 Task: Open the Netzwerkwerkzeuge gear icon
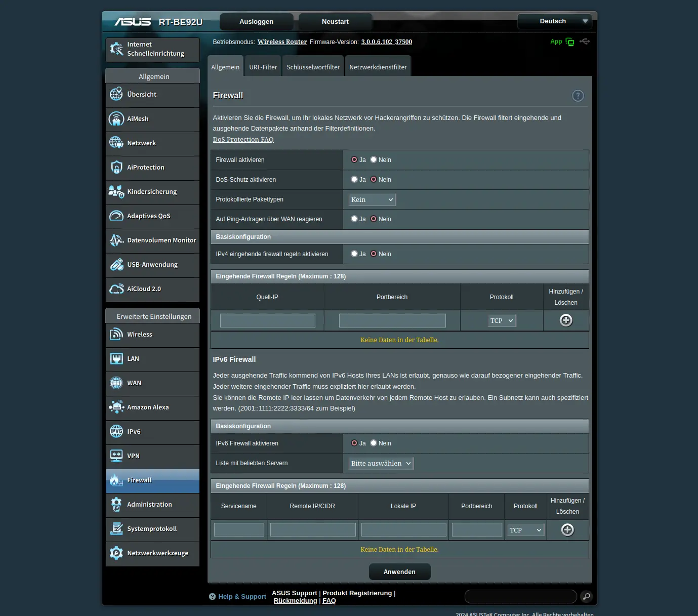click(x=116, y=553)
